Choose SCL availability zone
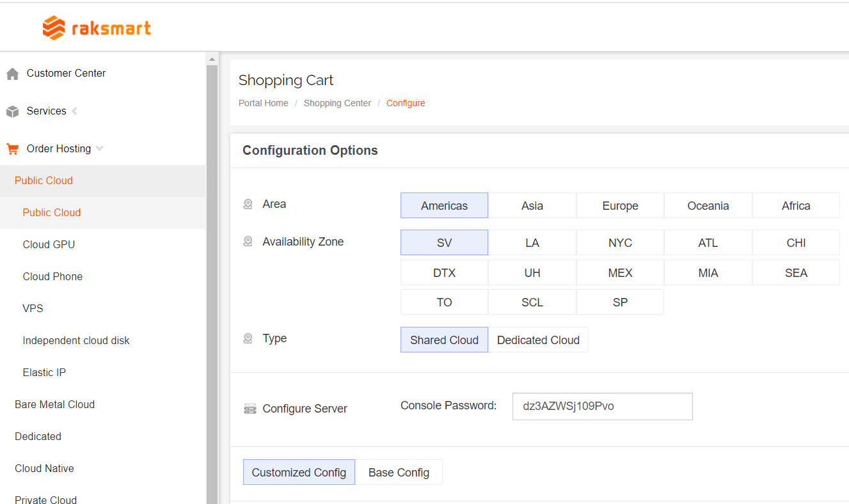This screenshot has height=504, width=849. tap(532, 302)
